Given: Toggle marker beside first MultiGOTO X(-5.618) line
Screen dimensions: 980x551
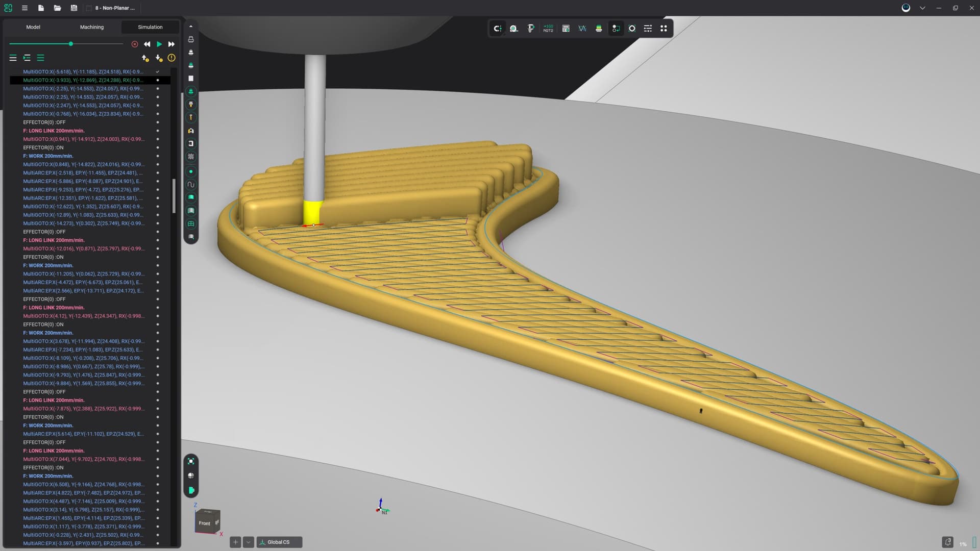Looking at the screenshot, I should [158, 72].
